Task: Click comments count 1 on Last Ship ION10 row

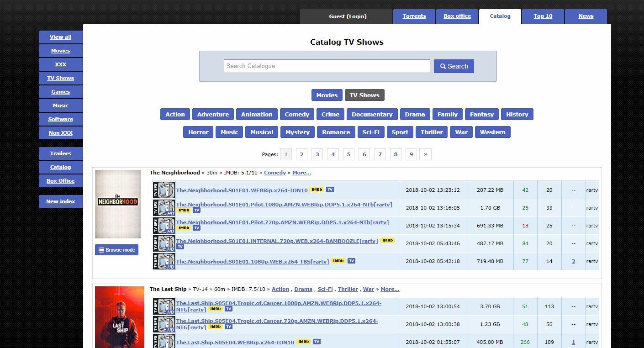Action: pos(574,342)
